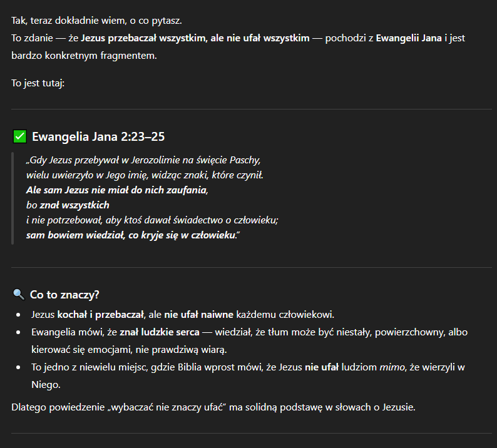Click the magnifying glass emoji icon
497x448 pixels.
pyautogui.click(x=19, y=294)
